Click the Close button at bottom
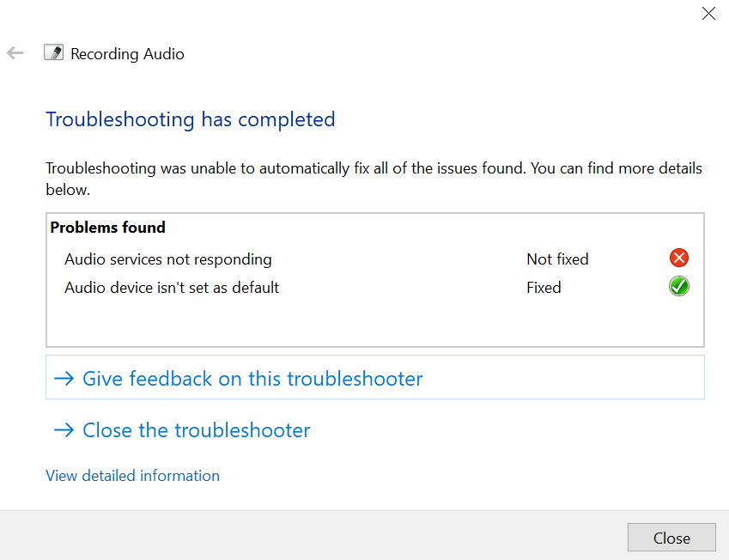 tap(671, 538)
